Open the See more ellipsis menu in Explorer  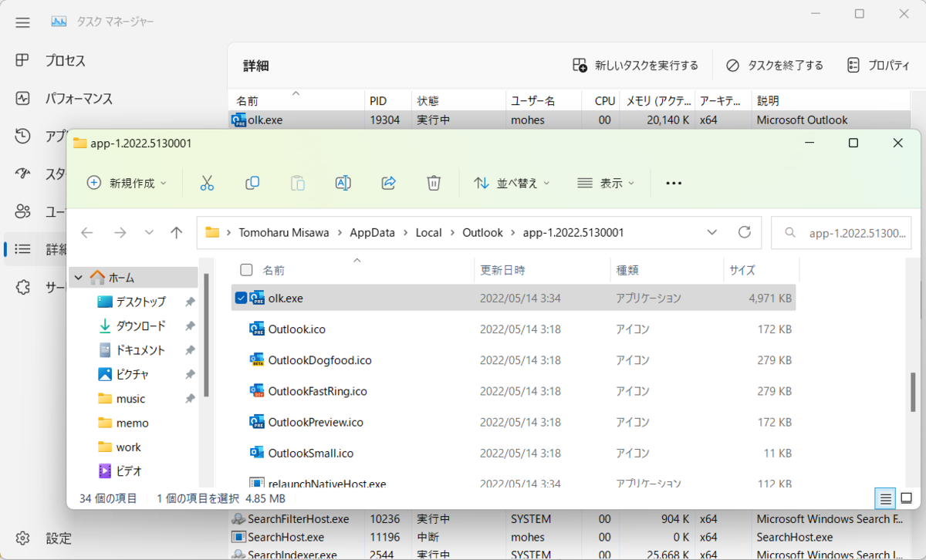pyautogui.click(x=674, y=183)
